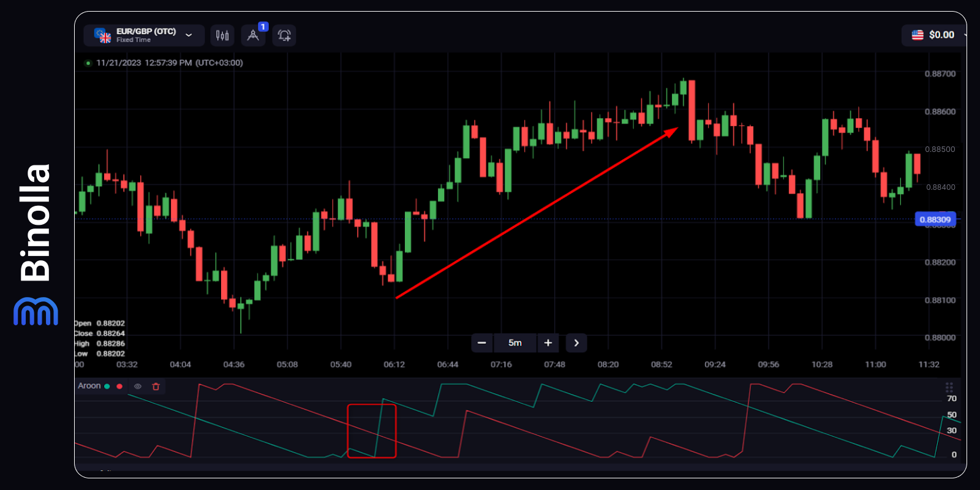Grab the indicator panel drag handle dots

949,387
